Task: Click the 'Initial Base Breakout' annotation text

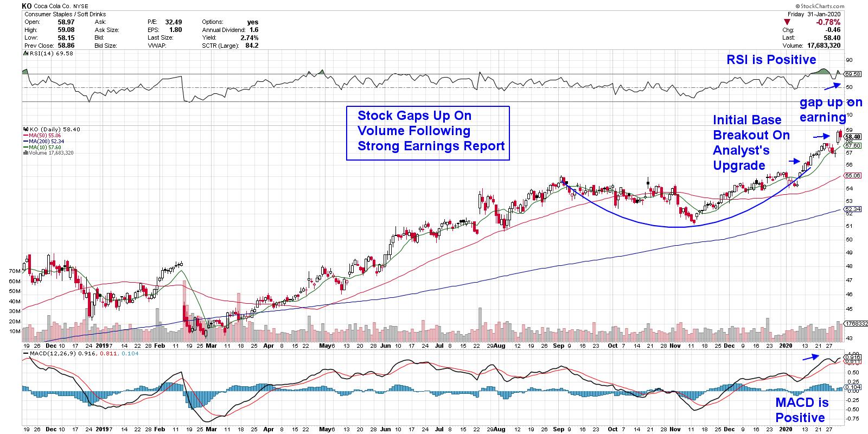Action: 751,142
